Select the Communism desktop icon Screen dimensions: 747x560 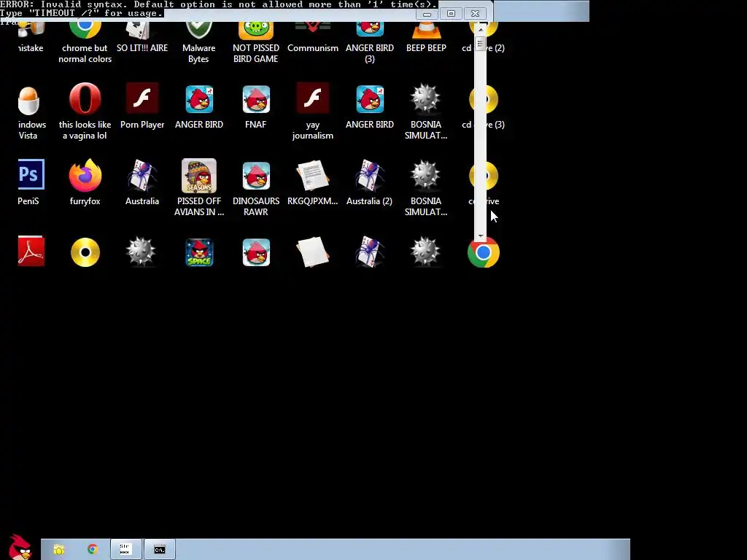click(x=312, y=38)
